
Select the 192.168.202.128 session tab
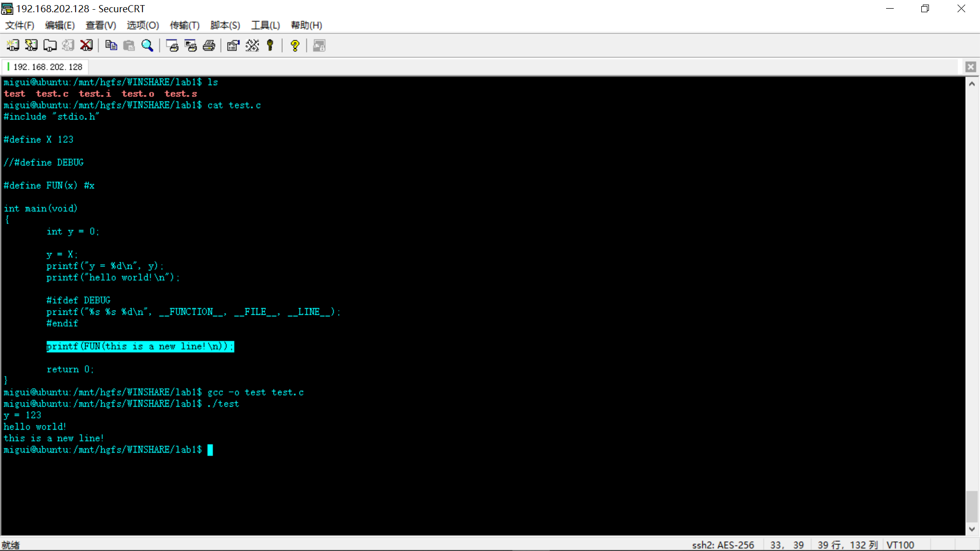coord(47,67)
